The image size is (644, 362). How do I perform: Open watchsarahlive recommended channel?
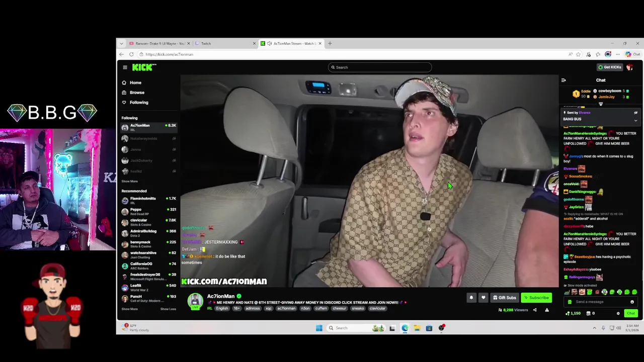point(148,254)
